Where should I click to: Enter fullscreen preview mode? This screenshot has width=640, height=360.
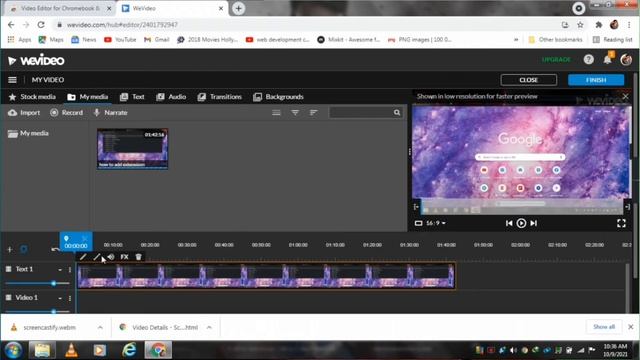pyautogui.click(x=621, y=223)
